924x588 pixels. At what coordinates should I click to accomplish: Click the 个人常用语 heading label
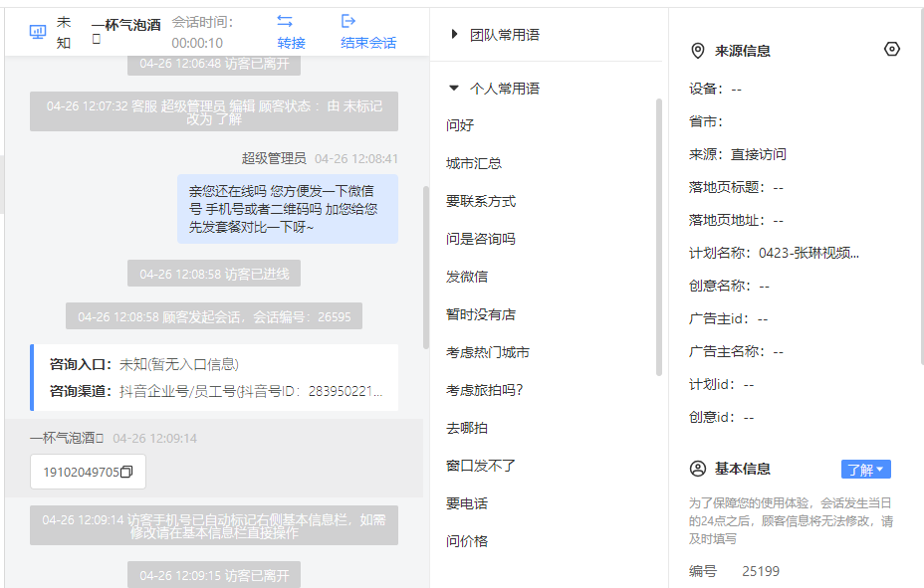tap(505, 89)
